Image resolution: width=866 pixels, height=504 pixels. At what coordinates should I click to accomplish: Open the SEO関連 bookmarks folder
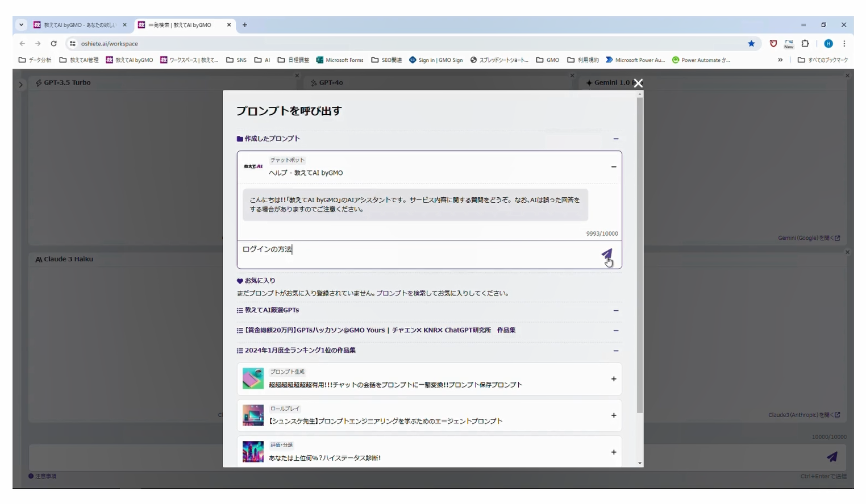tap(386, 60)
